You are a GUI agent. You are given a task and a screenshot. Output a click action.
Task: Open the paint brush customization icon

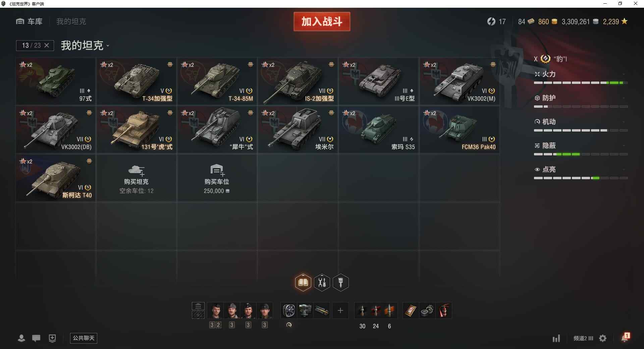[341, 283]
